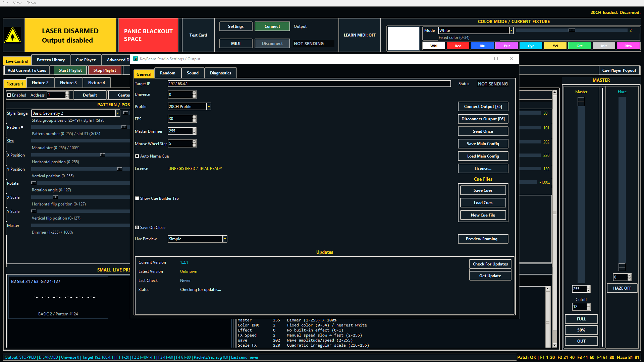Click the Start Playlist button
Image resolution: width=644 pixels, height=362 pixels.
[70, 70]
